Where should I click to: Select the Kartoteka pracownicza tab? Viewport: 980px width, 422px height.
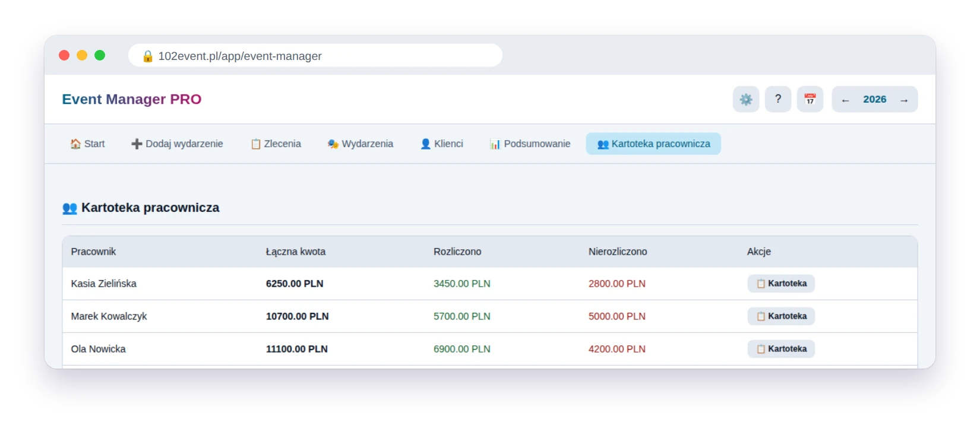pos(653,144)
